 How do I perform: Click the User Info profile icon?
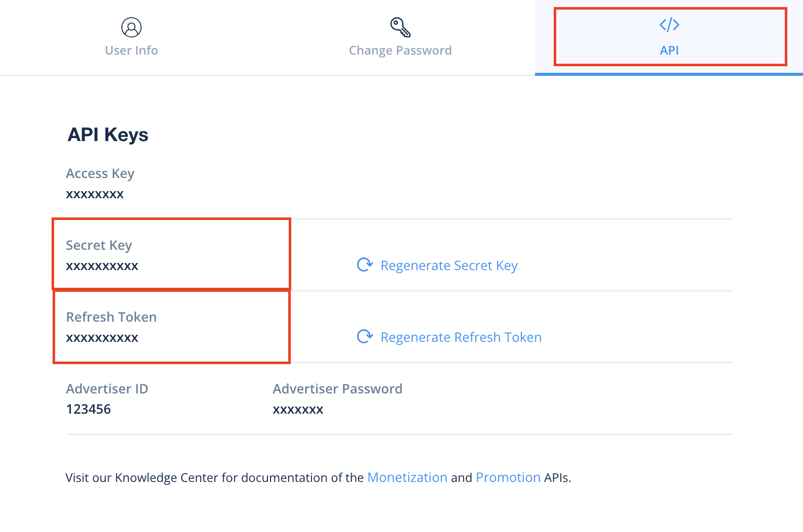(x=131, y=27)
